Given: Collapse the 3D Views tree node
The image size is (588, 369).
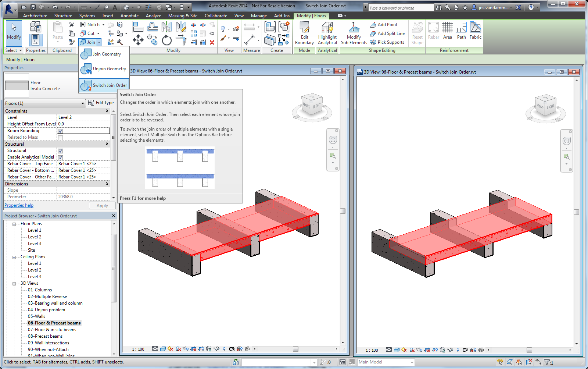Looking at the screenshot, I should (14, 284).
